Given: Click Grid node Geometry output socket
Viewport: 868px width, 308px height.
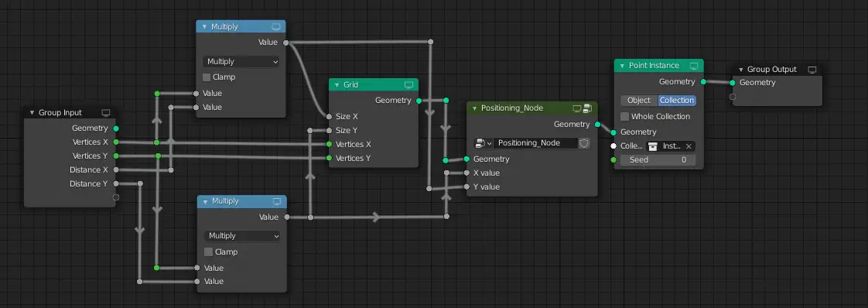Looking at the screenshot, I should click(x=419, y=101).
